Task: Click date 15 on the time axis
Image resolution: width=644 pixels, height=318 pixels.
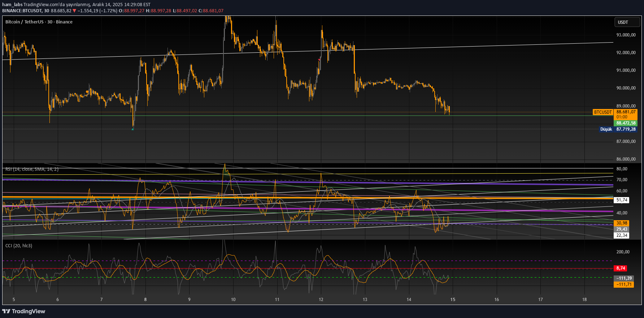Action: [x=453, y=299]
